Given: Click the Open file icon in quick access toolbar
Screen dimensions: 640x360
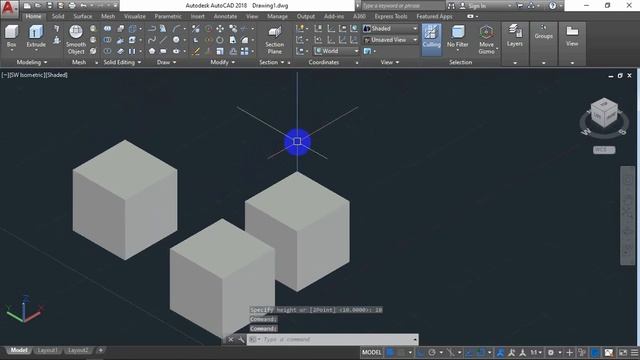Looking at the screenshot, I should [x=38, y=6].
